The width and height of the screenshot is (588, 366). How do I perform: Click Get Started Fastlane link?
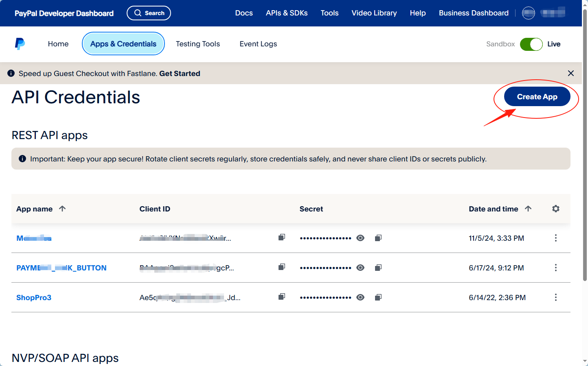click(180, 74)
